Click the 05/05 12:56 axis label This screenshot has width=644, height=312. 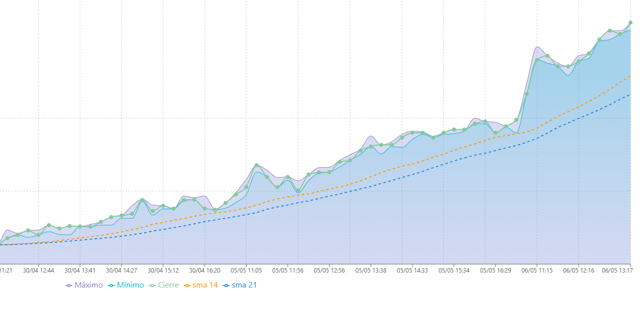pyautogui.click(x=329, y=271)
